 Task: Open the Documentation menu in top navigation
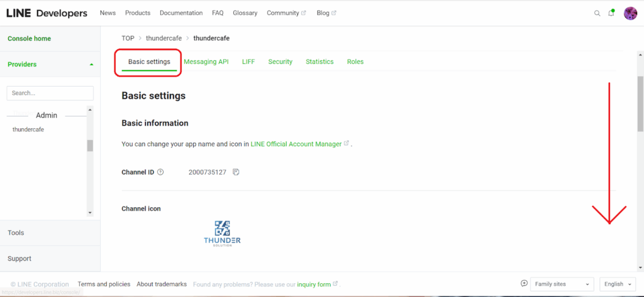coord(181,13)
